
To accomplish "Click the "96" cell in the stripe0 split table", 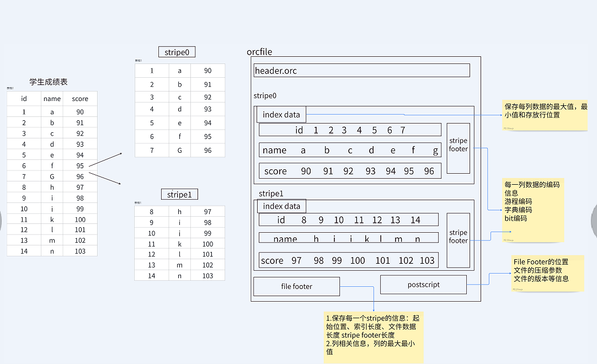I will (x=207, y=151).
